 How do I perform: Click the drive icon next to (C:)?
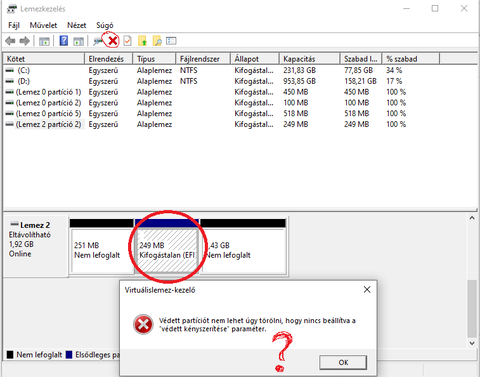coord(10,70)
